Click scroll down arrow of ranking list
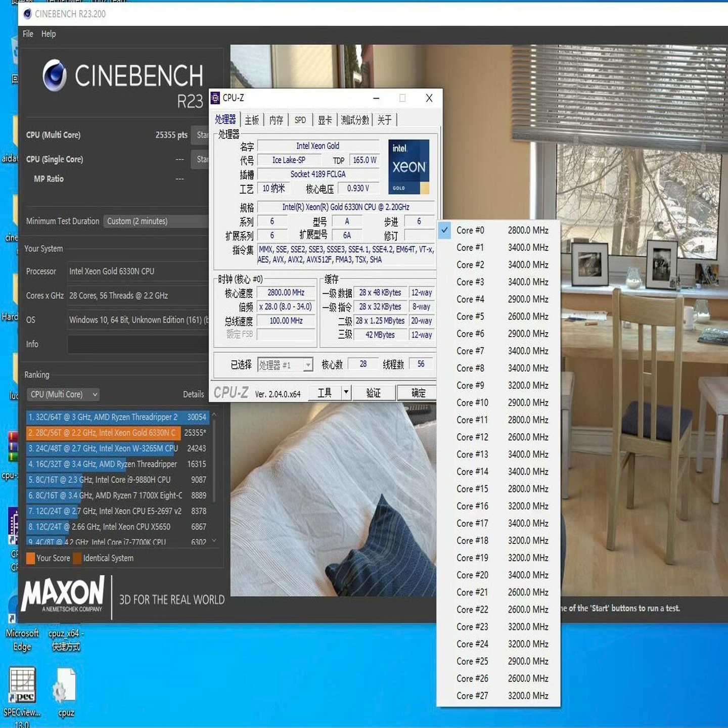 point(214,541)
